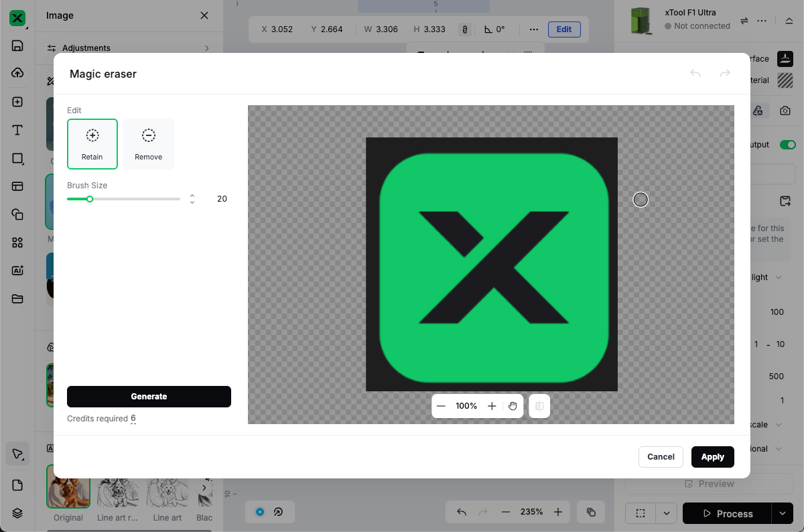The image size is (804, 532).
Task: Zoom in the eraser preview canvas
Action: coord(492,406)
